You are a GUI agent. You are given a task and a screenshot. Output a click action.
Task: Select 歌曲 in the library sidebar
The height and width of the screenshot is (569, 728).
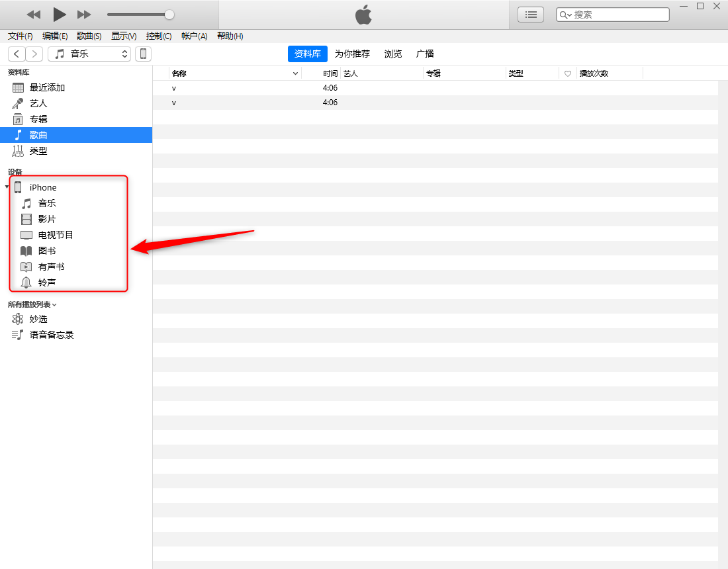pyautogui.click(x=76, y=135)
